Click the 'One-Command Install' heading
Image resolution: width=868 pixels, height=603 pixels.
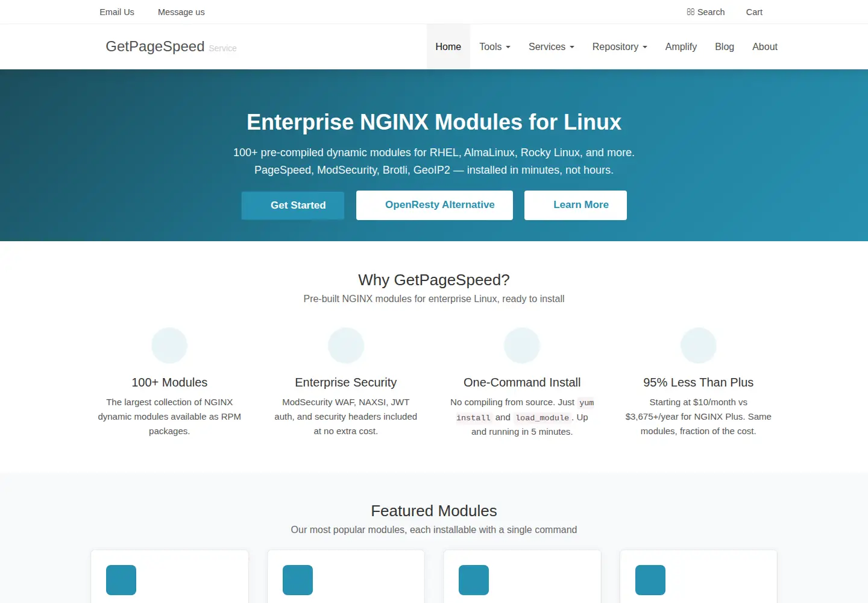(x=522, y=382)
